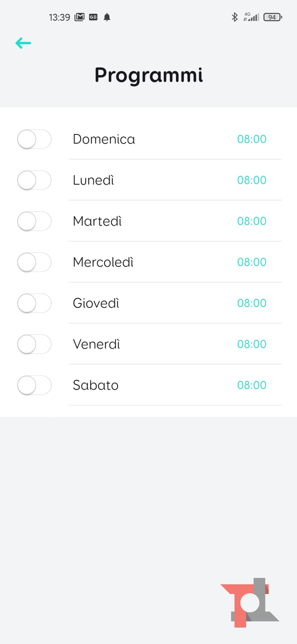Turn on the Lunedì program switch
This screenshot has width=297, height=644.
click(34, 180)
